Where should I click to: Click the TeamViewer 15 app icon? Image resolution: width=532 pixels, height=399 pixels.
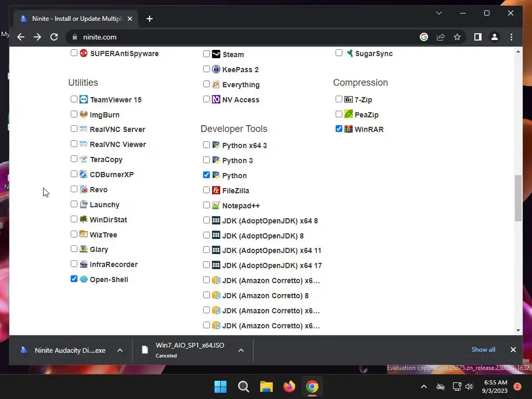(x=84, y=99)
